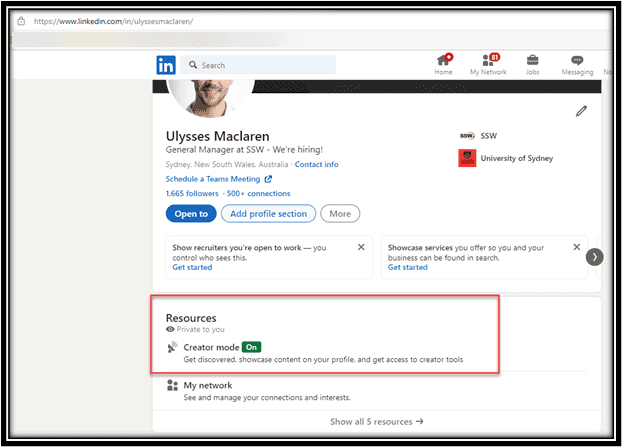622x447 pixels.
Task: Advance the suggestion carousel with right arrow
Action: click(x=596, y=257)
